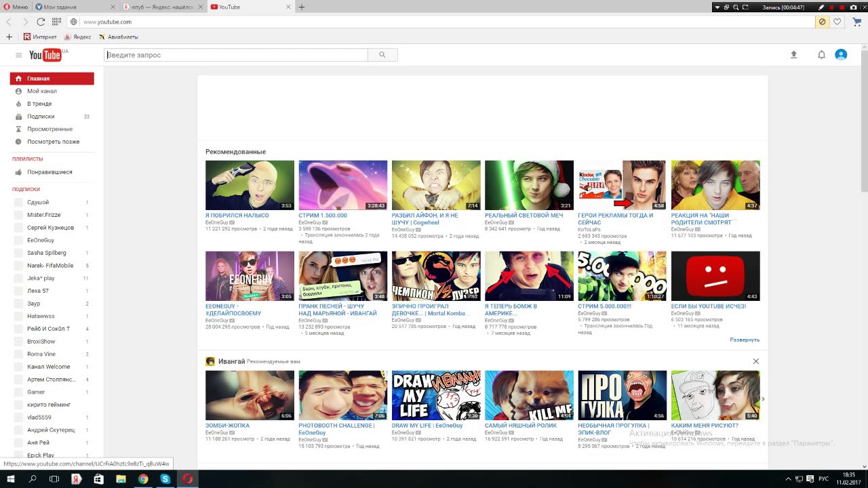Switch input language РУС in tray

coord(823,479)
